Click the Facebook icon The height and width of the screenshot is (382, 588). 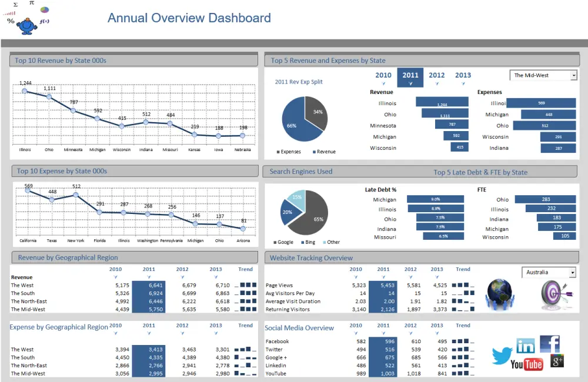point(550,344)
